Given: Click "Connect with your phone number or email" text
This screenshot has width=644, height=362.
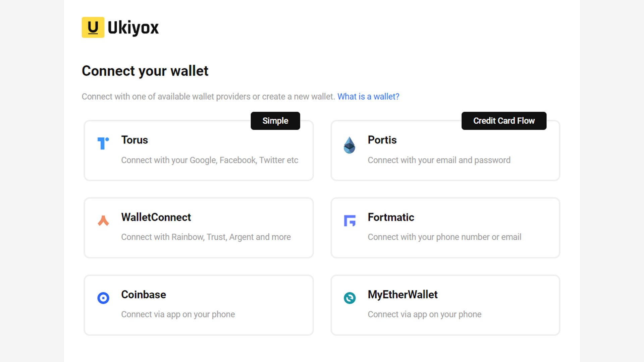Looking at the screenshot, I should point(444,237).
